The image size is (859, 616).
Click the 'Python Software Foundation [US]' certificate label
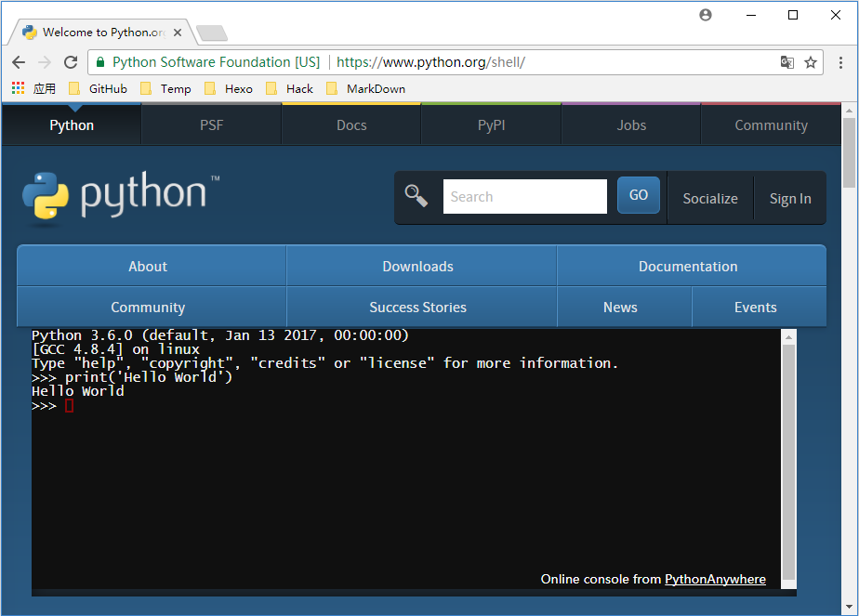[x=216, y=62]
